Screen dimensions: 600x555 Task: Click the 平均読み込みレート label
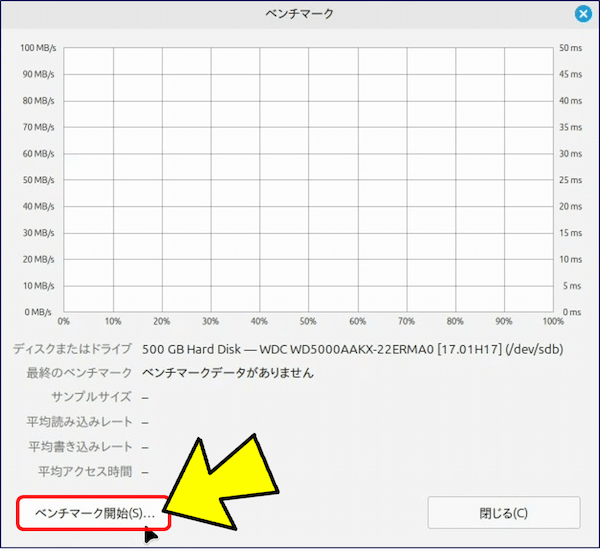point(80,422)
